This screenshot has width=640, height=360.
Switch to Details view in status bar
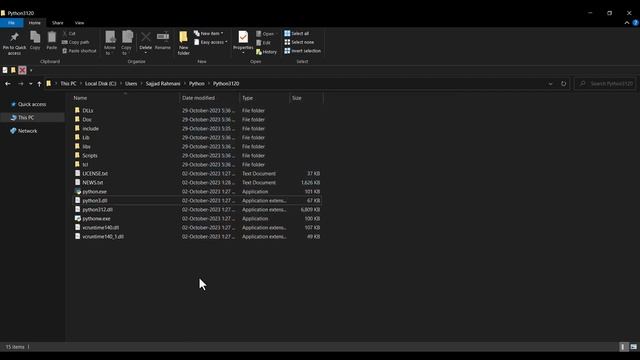click(623, 347)
